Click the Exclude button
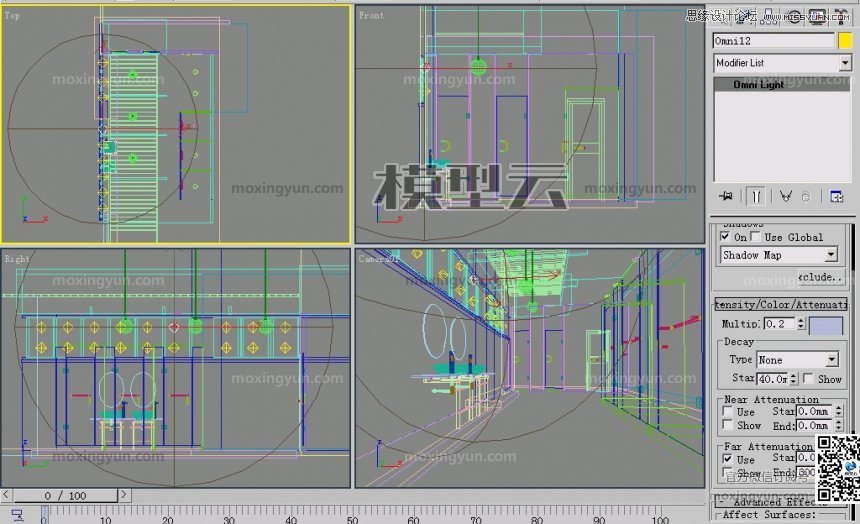 [821, 277]
